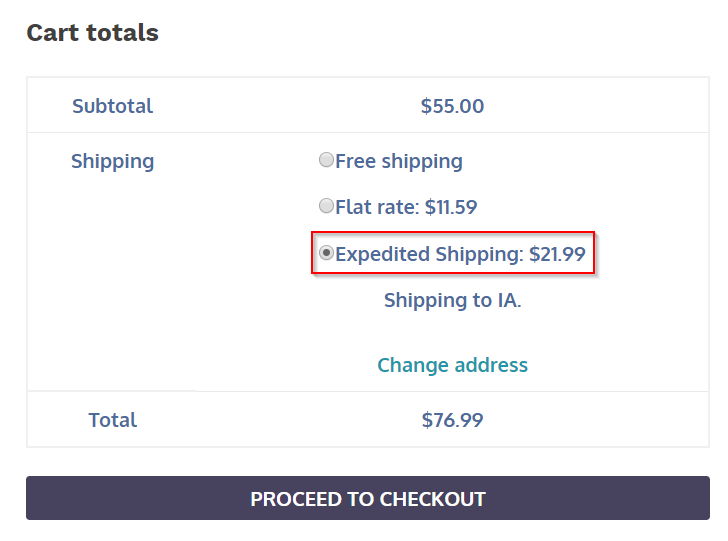Click the Expedited Shipping radio button
728x541 pixels.
coord(326,253)
